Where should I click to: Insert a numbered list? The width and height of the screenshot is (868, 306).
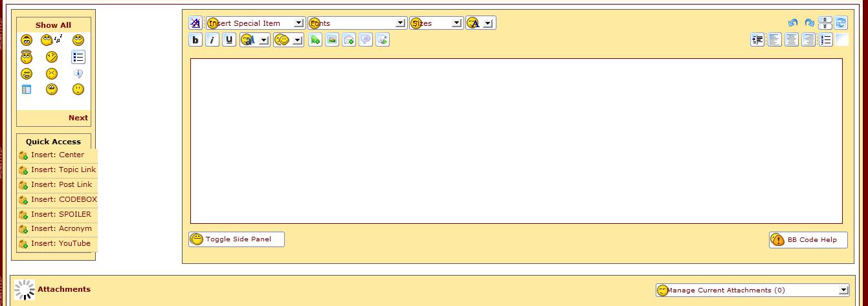click(825, 40)
